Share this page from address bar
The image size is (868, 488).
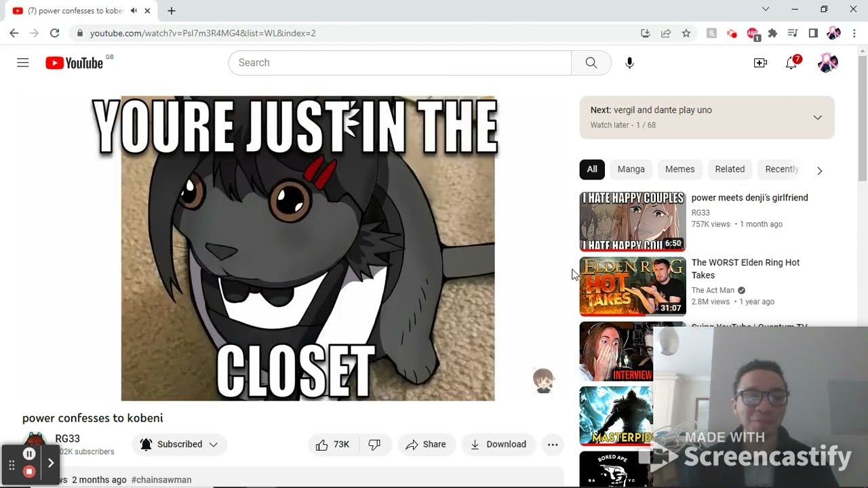pos(665,33)
